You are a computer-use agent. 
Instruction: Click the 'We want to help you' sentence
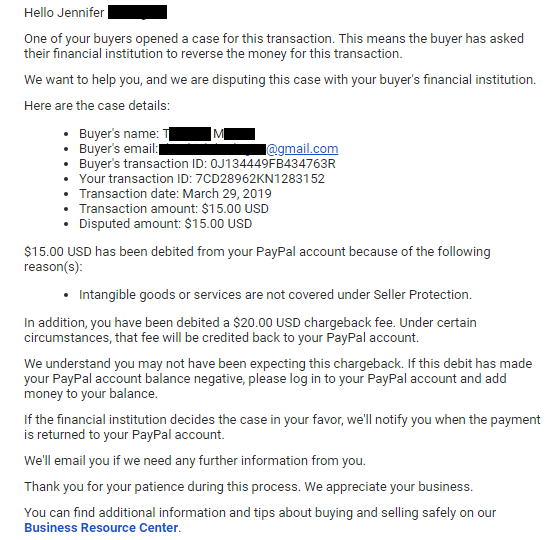[x=280, y=80]
